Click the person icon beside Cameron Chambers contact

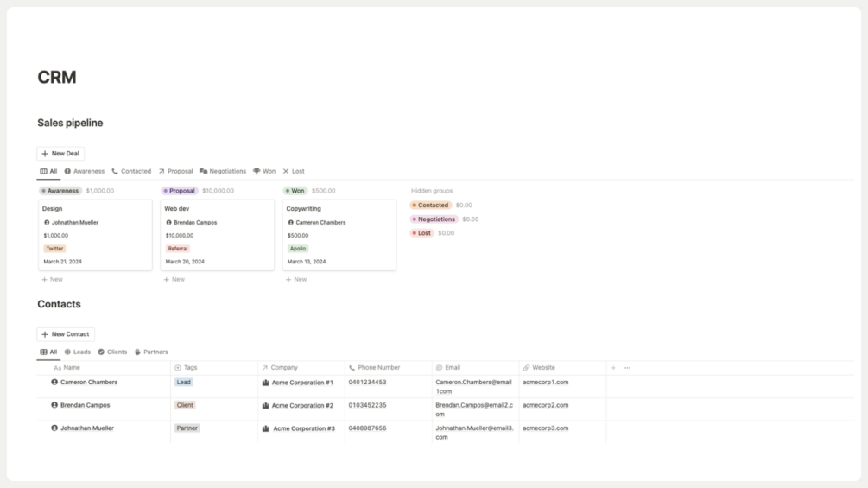54,383
